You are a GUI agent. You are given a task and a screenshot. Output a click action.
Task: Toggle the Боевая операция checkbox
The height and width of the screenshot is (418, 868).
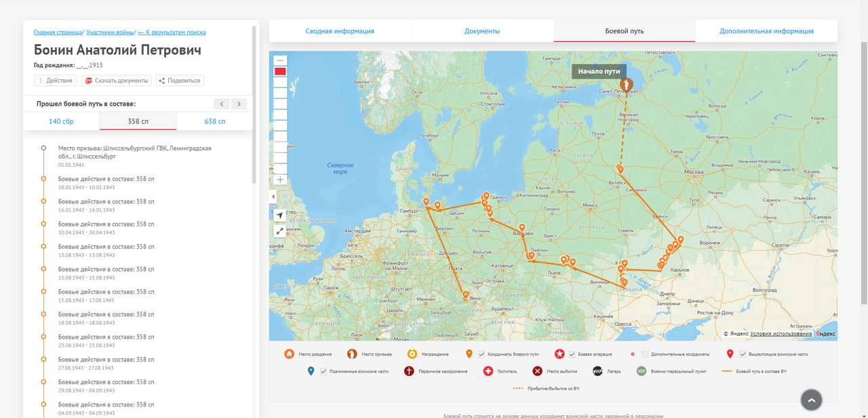click(572, 354)
